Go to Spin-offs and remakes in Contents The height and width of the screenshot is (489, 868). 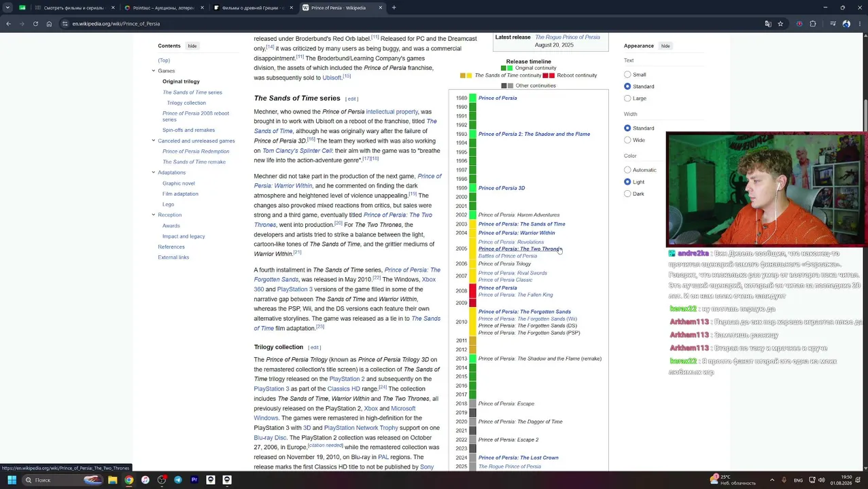[188, 130]
